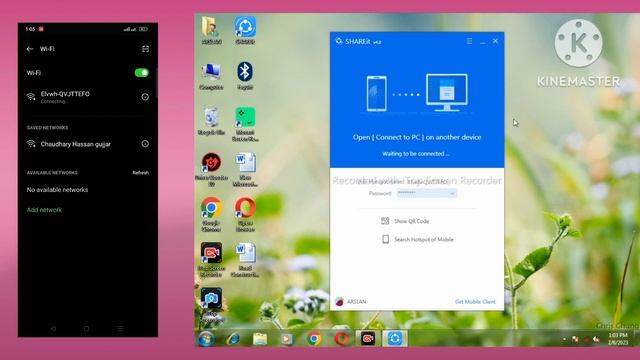This screenshot has height=360, width=640.
Task: Click the QR code icon in SHAREit
Action: pos(385,221)
